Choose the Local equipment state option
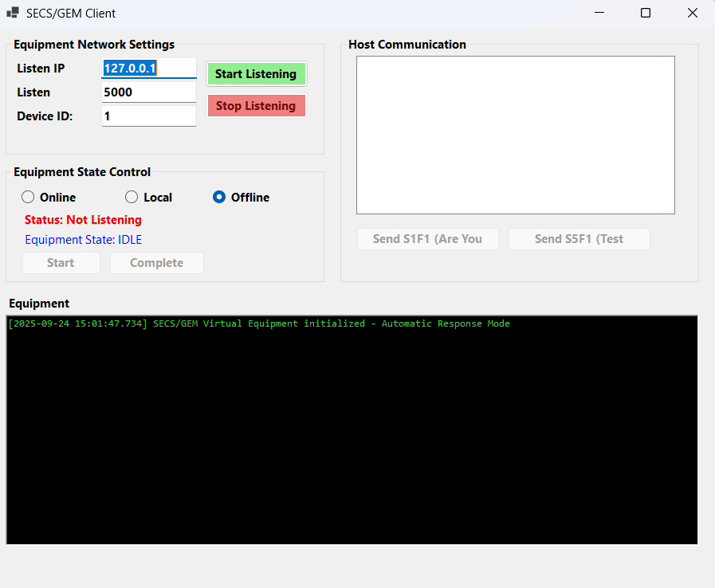 pos(132,198)
